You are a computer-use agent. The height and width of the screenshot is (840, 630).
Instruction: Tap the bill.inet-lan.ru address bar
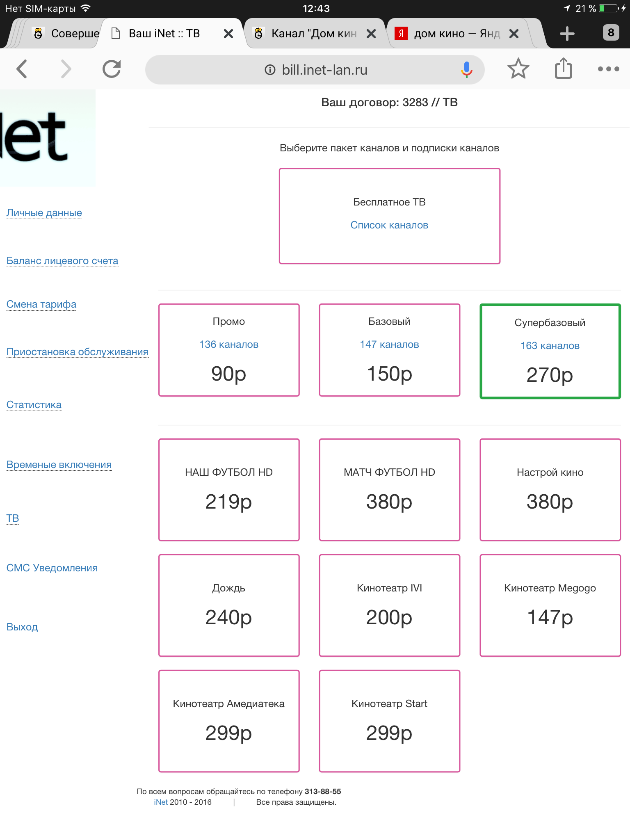315,70
